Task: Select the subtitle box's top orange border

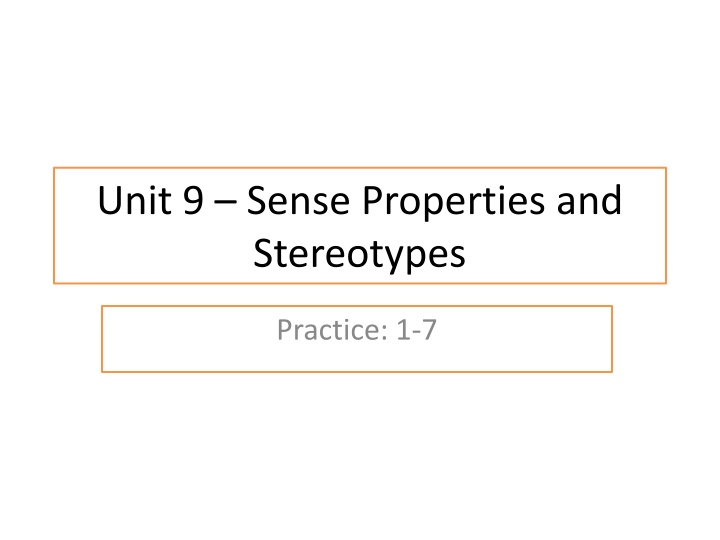Action: click(x=357, y=306)
